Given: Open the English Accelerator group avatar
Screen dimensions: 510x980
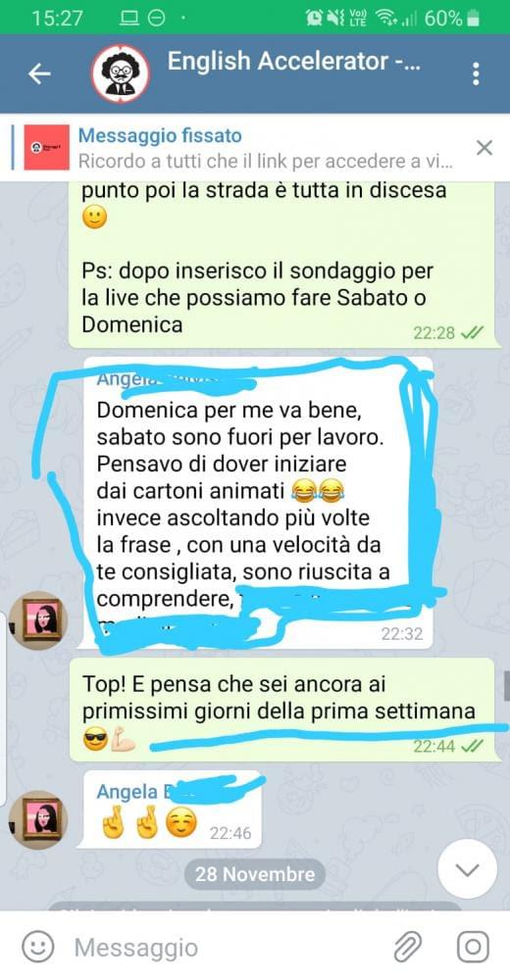Looking at the screenshot, I should [121, 73].
